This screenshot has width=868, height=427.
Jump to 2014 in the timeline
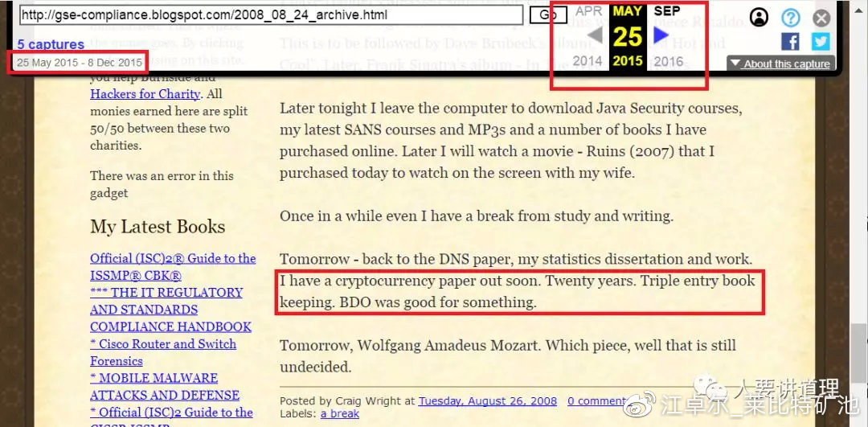(x=588, y=61)
